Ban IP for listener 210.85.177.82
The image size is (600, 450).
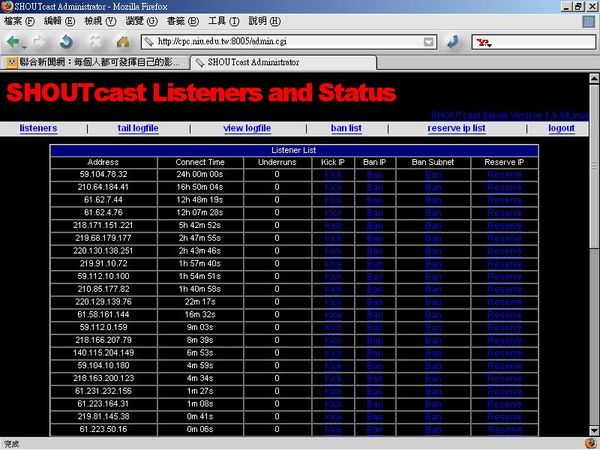pos(375,290)
